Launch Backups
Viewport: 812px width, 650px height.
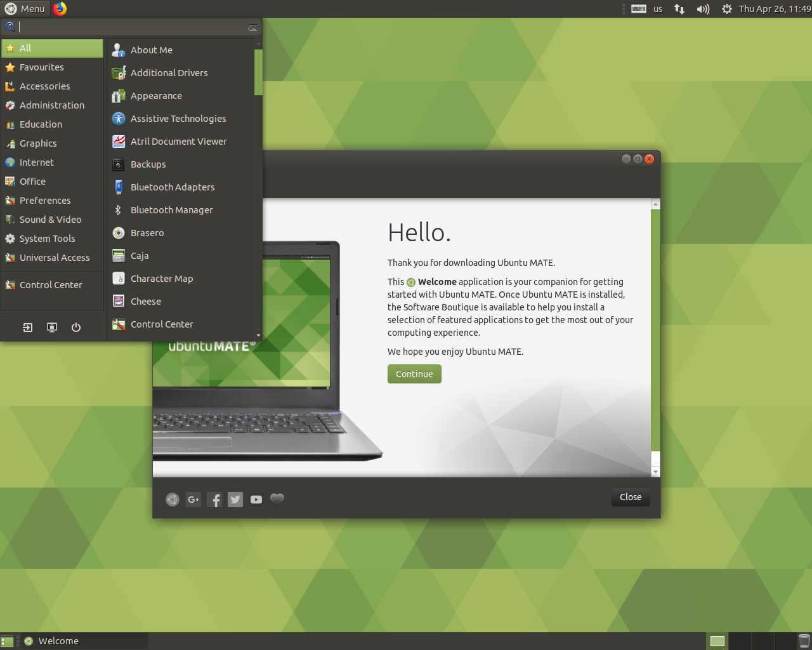181,164
